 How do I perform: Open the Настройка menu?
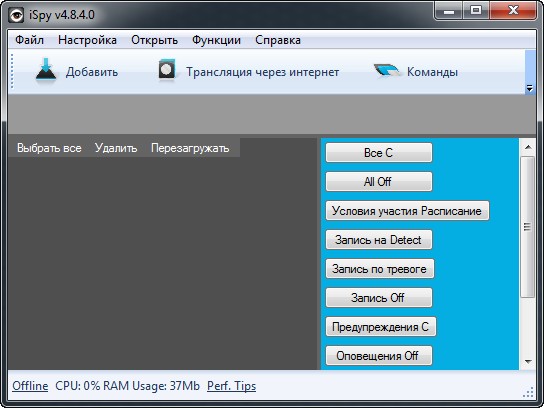tap(87, 40)
